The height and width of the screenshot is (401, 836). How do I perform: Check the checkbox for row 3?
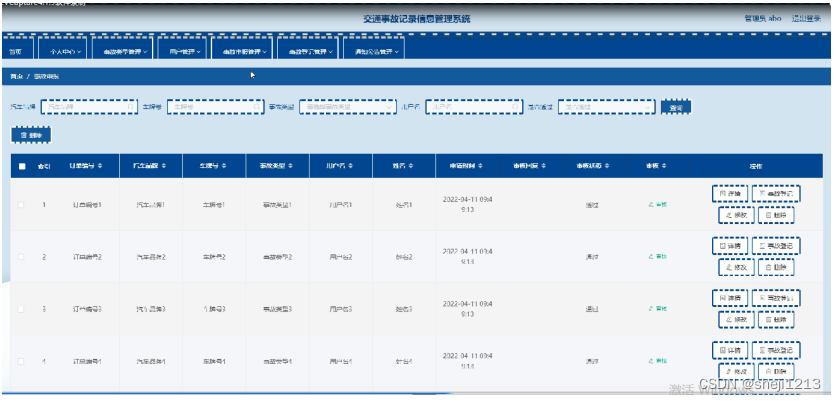21,309
